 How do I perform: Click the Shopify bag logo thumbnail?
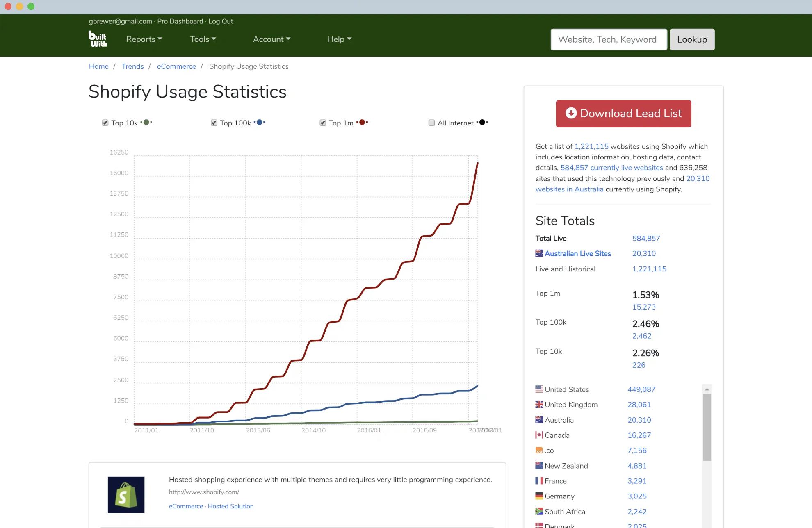(x=126, y=495)
